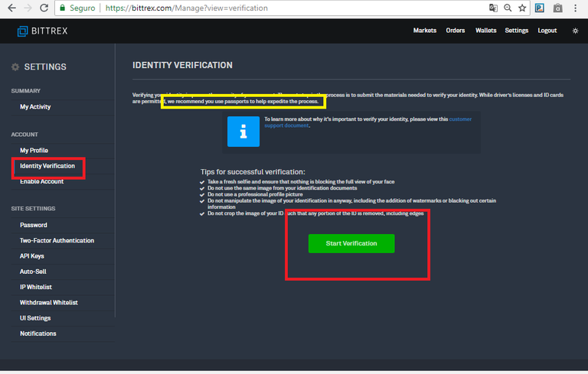The height and width of the screenshot is (374, 588).
Task: Click Logout in top navigation
Action: 547,31
